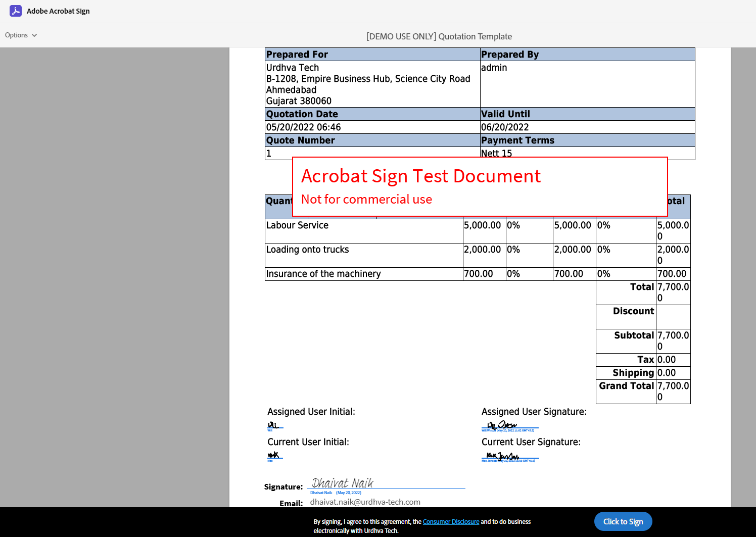Click the Nett 15 payment terms value
756x537 pixels.
(x=496, y=153)
